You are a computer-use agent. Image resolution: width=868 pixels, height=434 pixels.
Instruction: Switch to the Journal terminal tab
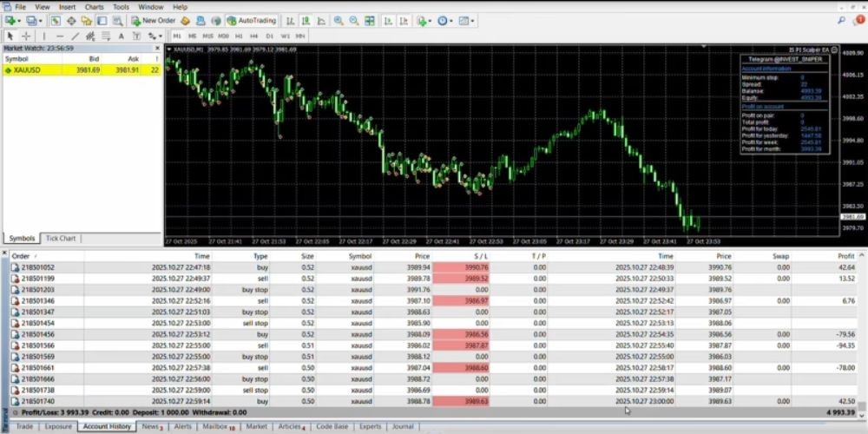[403, 426]
